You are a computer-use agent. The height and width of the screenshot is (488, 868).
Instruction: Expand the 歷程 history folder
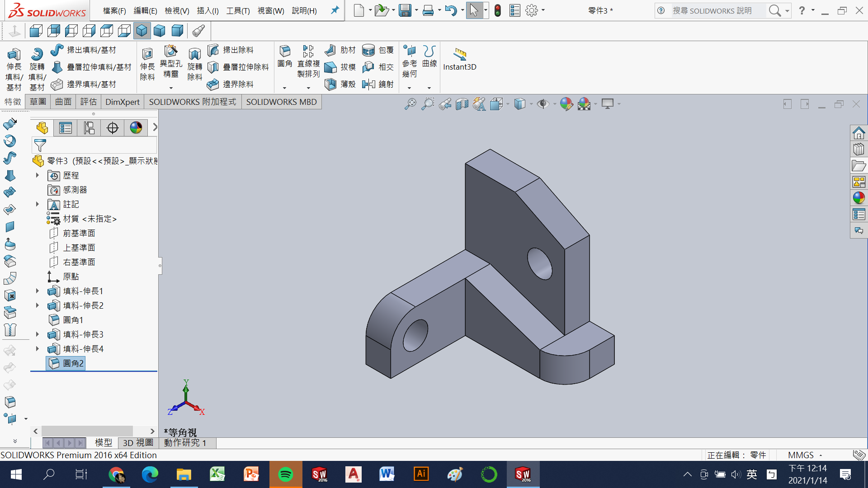click(38, 175)
